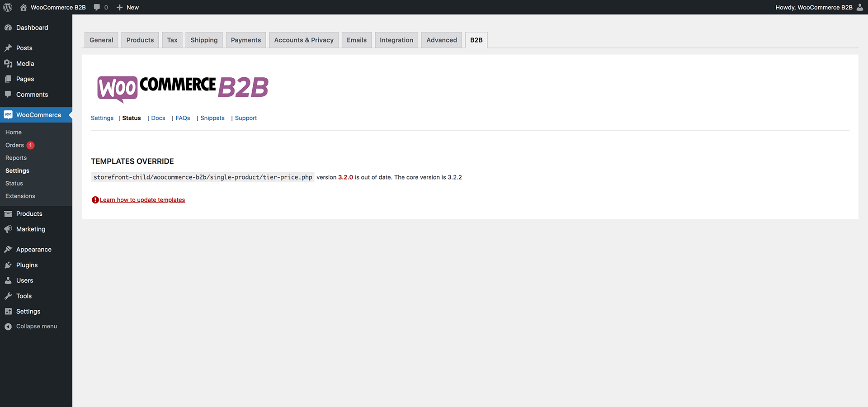Click the sidebar Settings sliders icon
The width and height of the screenshot is (868, 407).
pyautogui.click(x=8, y=311)
